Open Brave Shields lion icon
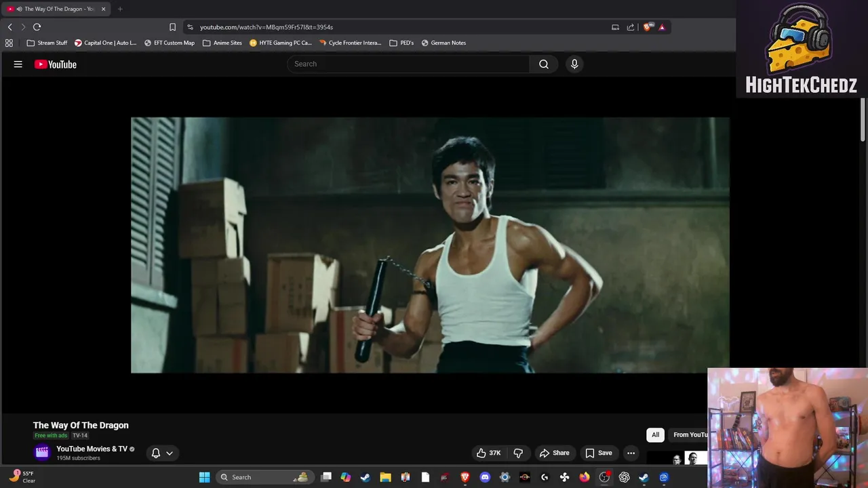This screenshot has height=488, width=868. (648, 27)
